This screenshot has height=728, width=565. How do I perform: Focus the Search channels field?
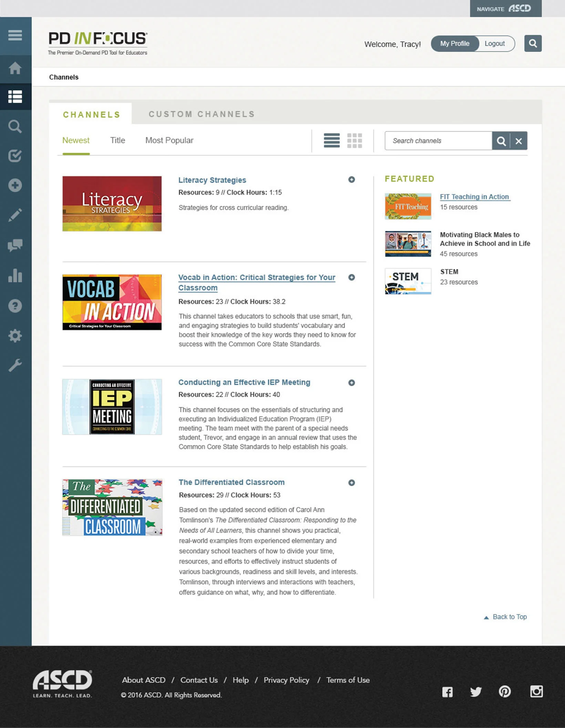(x=439, y=141)
